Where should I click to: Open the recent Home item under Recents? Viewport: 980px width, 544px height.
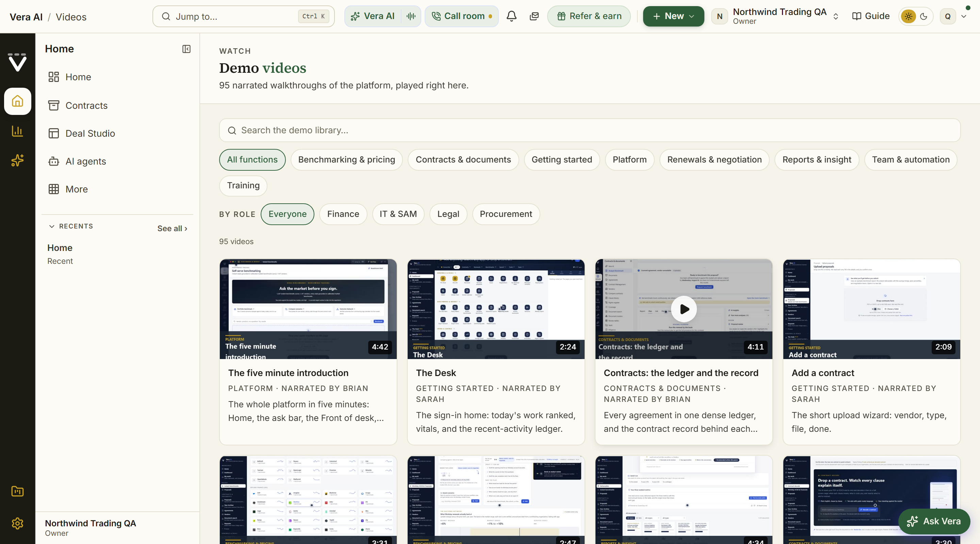117,254
